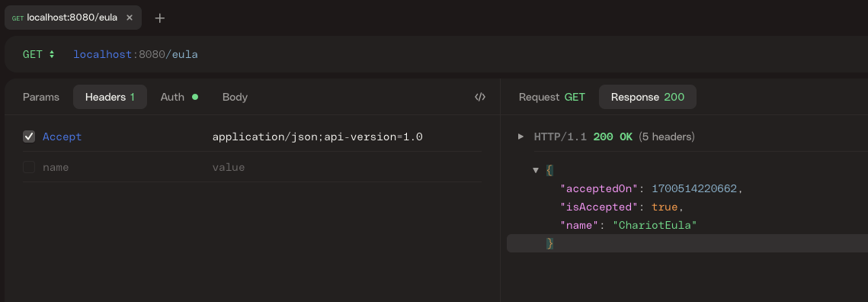This screenshot has width=868, height=302.
Task: View the Request GET tab
Action: click(x=552, y=97)
